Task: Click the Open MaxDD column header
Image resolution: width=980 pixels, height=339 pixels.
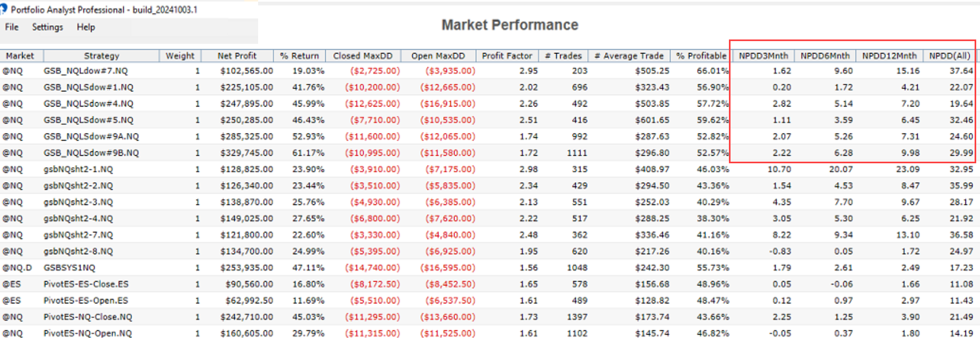Action: [438, 56]
